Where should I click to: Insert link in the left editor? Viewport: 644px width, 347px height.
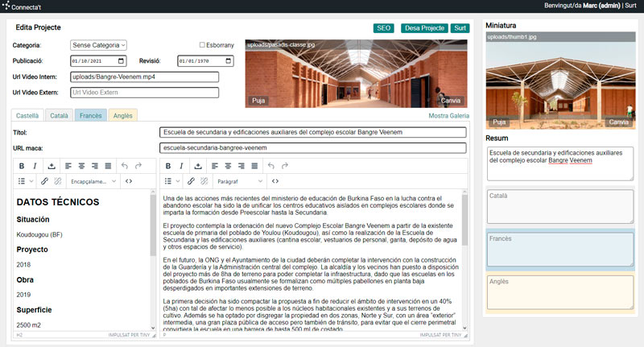[44, 181]
